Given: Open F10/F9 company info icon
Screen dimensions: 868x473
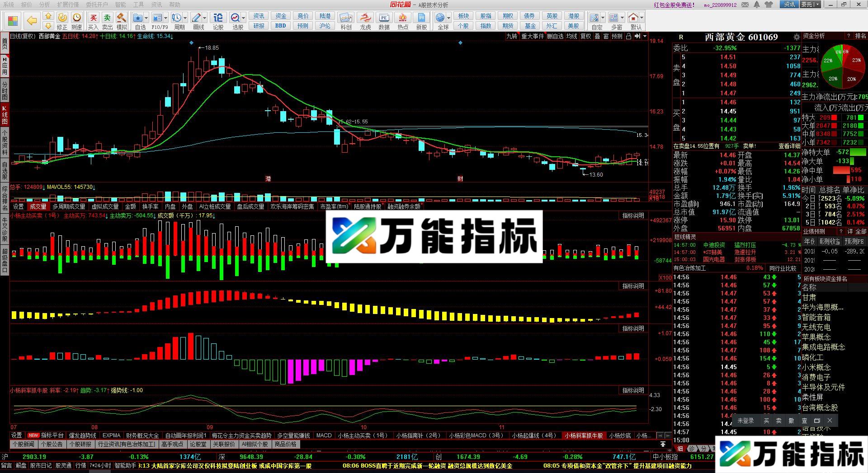Looking at the screenshot, I should [158, 17].
